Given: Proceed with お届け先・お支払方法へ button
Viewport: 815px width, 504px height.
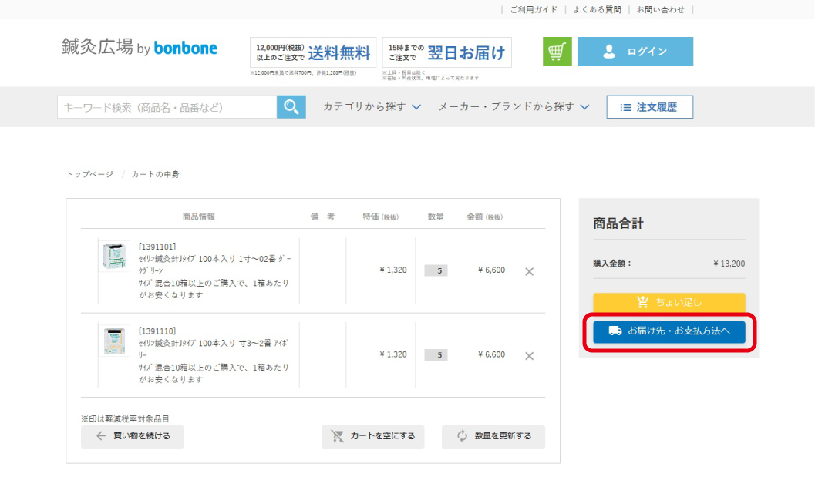Looking at the screenshot, I should [x=669, y=331].
